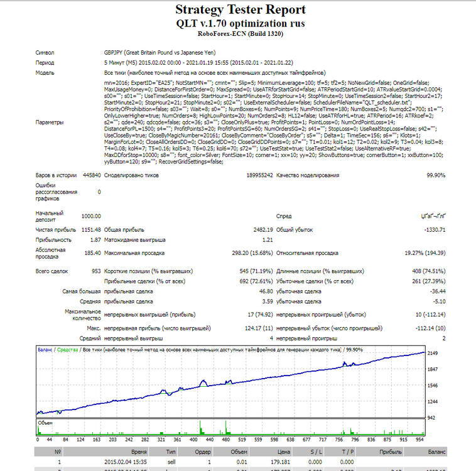Click the total trades value 953
The image size is (476, 471).
96,271
